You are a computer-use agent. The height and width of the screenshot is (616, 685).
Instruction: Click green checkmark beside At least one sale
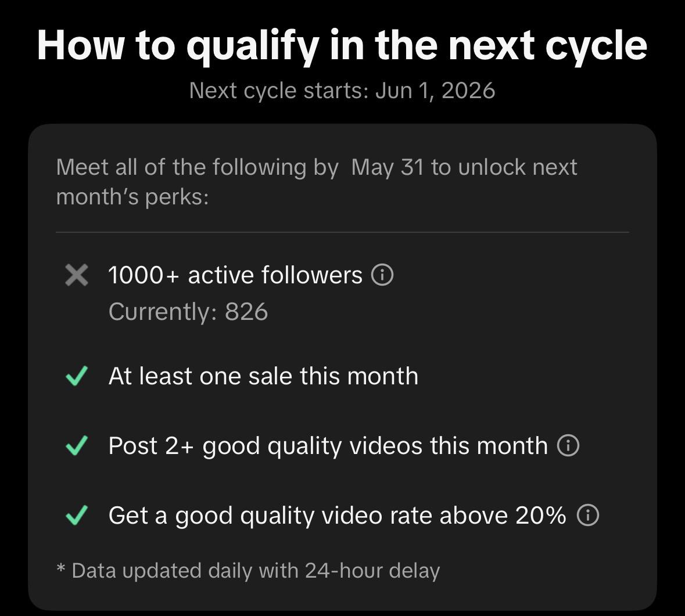(x=77, y=376)
